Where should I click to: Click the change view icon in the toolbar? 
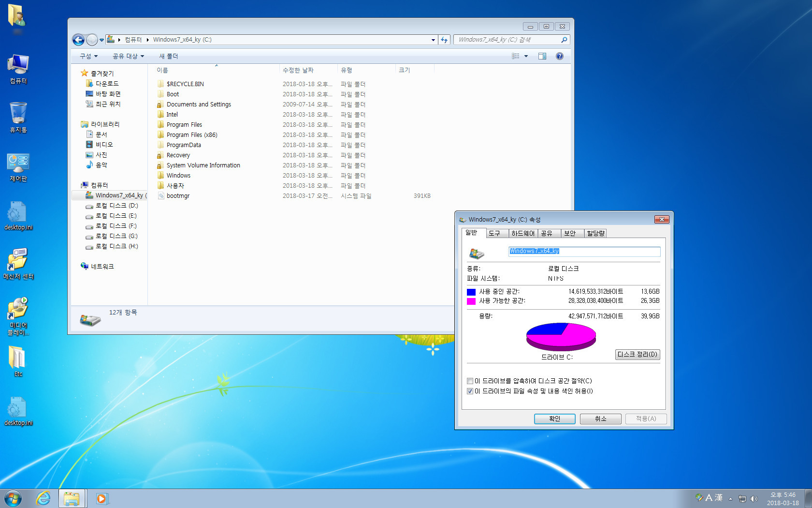click(516, 56)
